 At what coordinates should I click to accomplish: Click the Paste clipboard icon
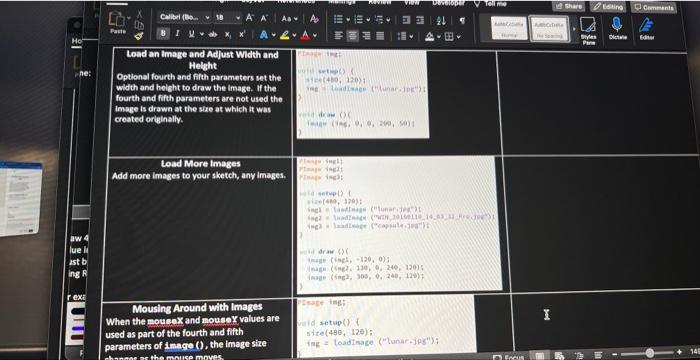point(117,19)
